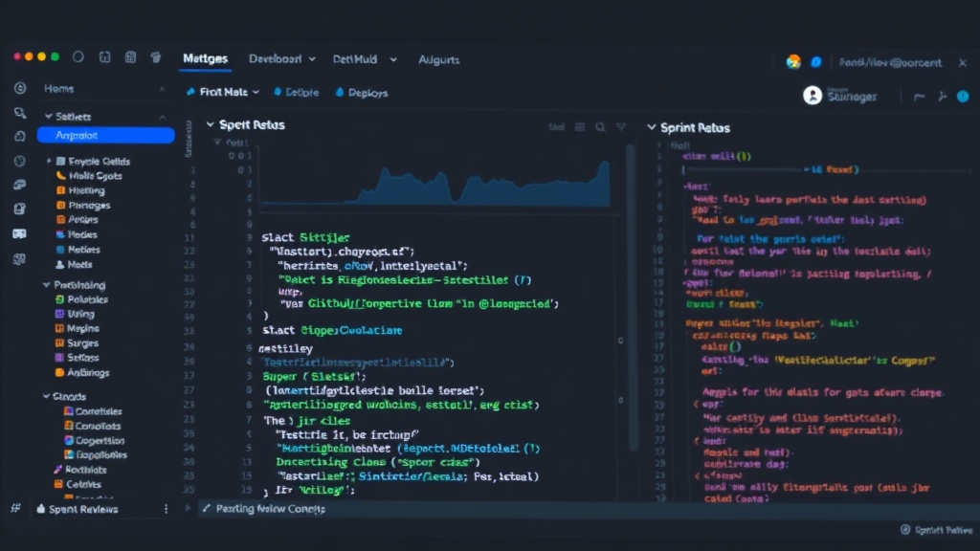The image size is (980, 551).
Task: Click the icon left of the Foyole Gelids row
Action: coord(60,161)
